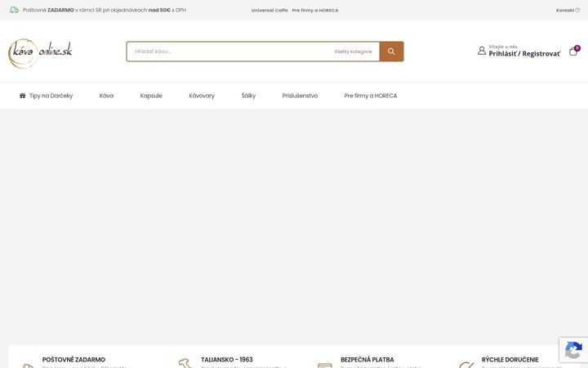Click into the Hľadať kávu search field

coord(229,52)
